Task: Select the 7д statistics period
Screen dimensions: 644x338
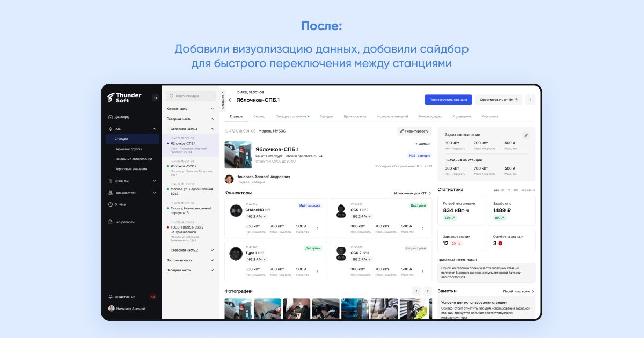Action: (509, 190)
